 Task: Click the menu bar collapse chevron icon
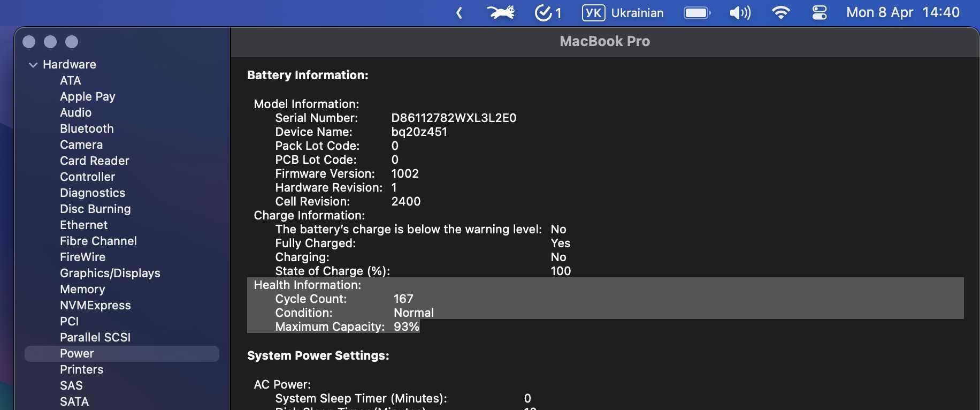(x=459, y=13)
